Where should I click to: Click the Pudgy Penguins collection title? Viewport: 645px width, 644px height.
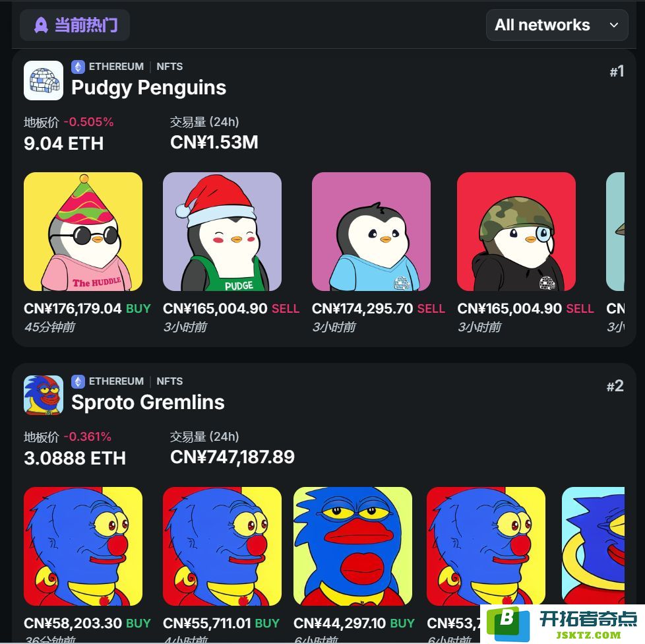click(148, 88)
